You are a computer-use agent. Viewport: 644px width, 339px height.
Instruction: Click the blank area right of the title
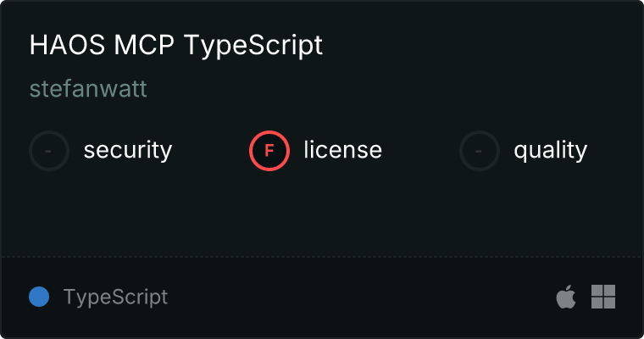pos(475,46)
